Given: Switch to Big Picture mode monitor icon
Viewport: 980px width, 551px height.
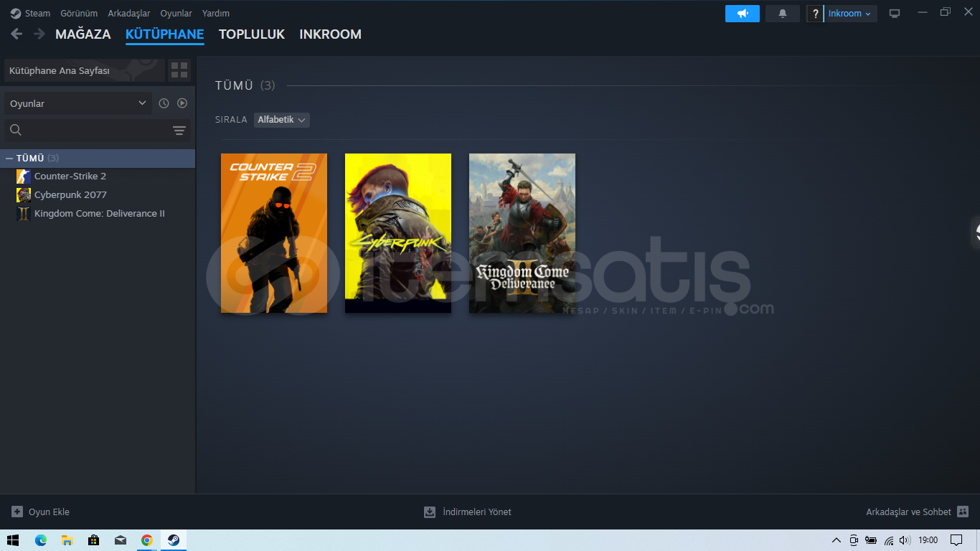Looking at the screenshot, I should coord(895,14).
